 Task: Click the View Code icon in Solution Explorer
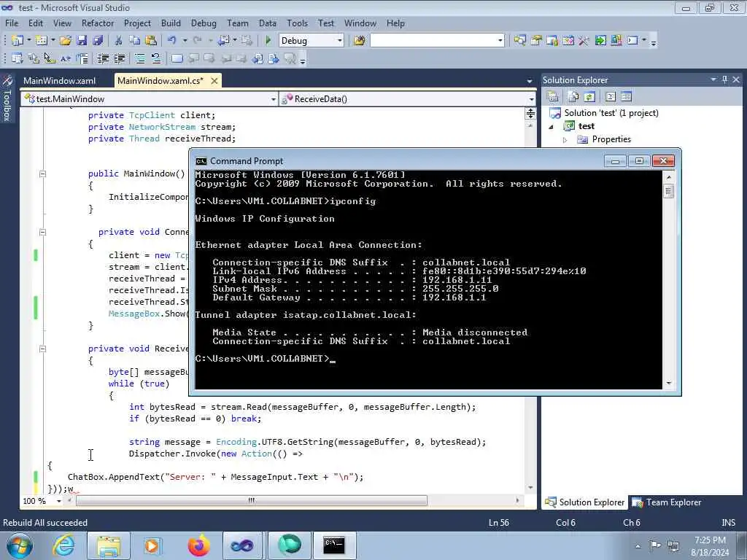[x=611, y=97]
